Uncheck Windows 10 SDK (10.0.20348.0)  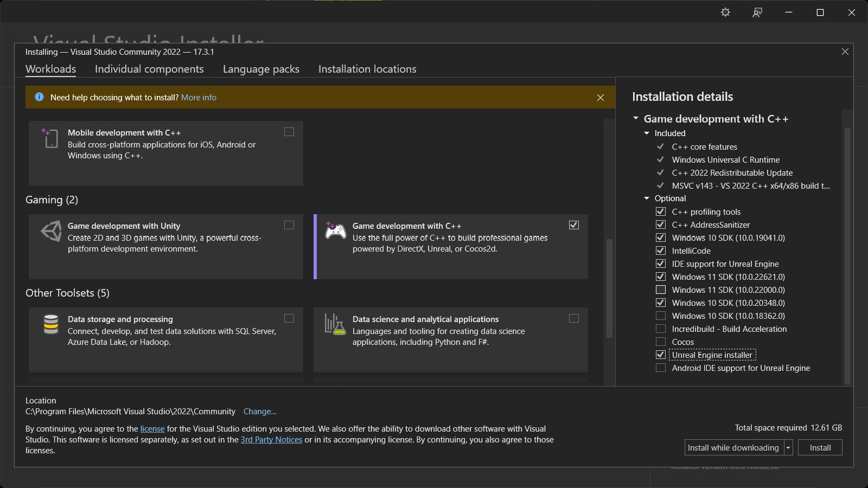(x=661, y=303)
